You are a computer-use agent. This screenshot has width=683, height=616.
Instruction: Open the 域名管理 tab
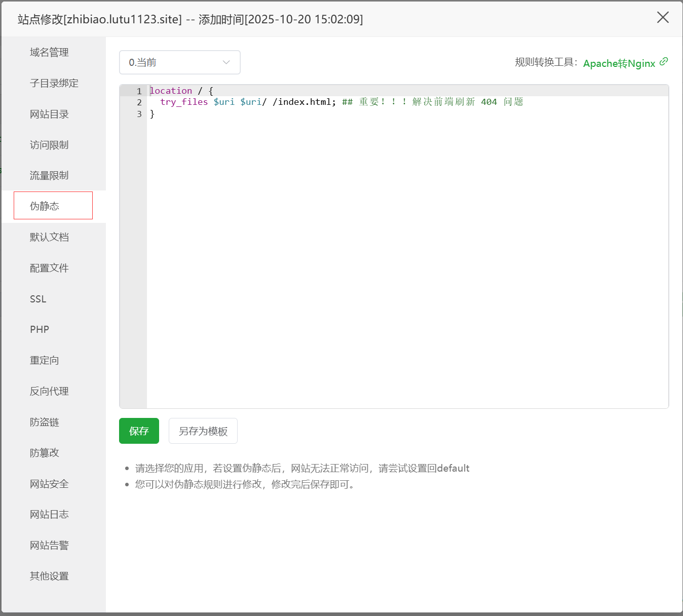[49, 52]
